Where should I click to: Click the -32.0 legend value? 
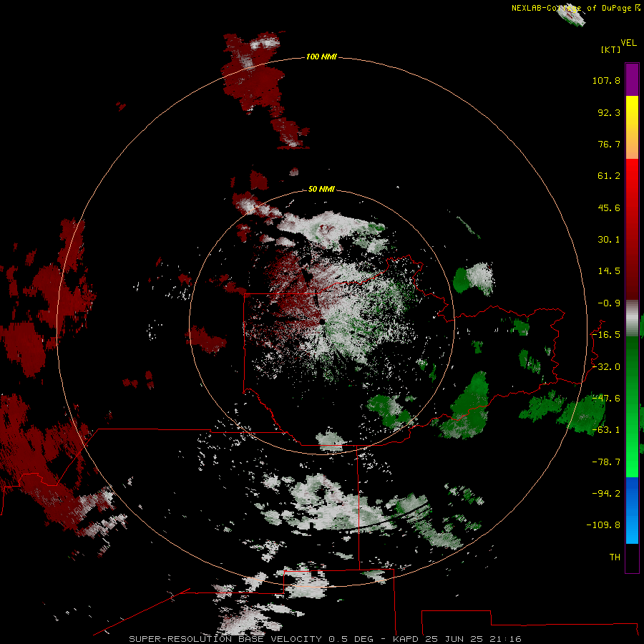[606, 367]
